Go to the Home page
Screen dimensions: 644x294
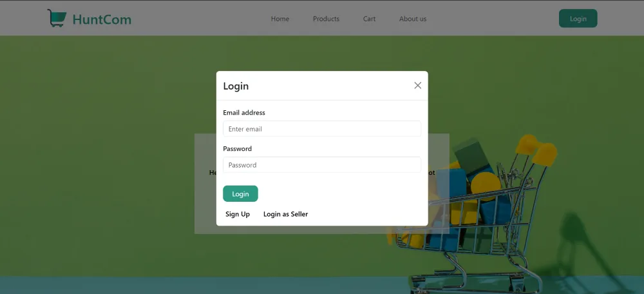point(280,19)
